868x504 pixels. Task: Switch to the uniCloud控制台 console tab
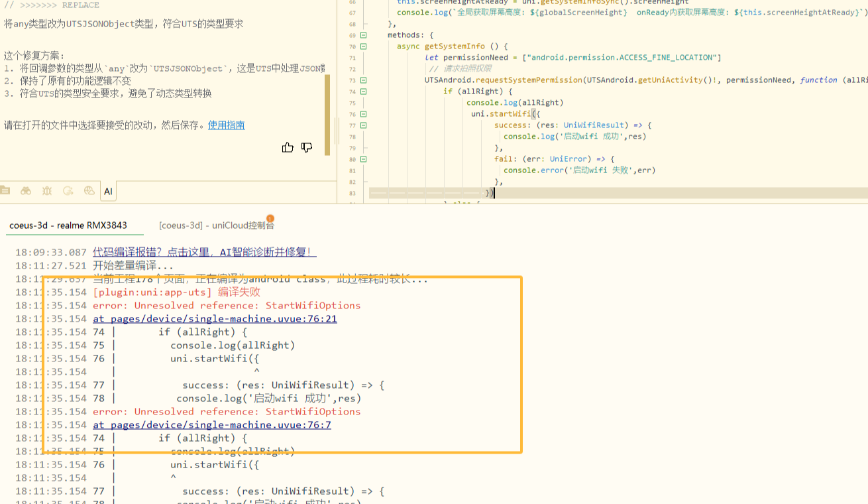point(216,225)
